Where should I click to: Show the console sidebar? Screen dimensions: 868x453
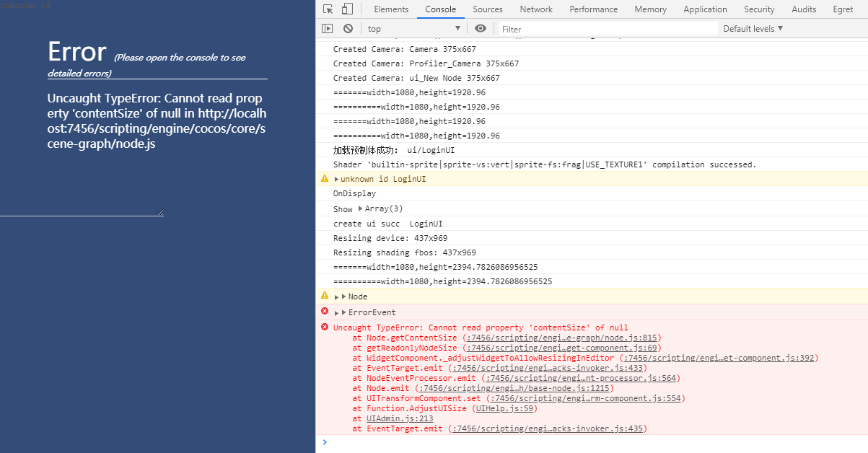click(x=328, y=29)
